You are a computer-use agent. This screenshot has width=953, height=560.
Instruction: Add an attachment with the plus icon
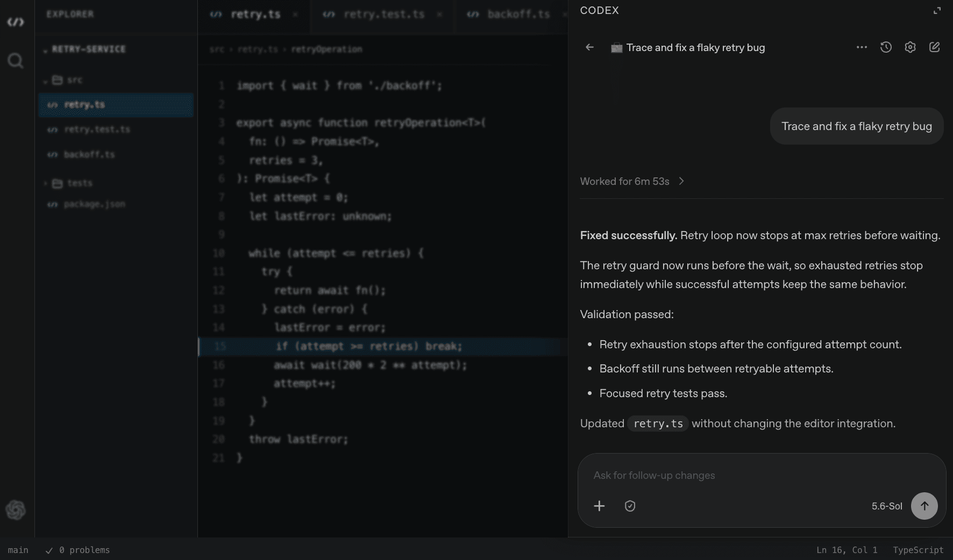(599, 506)
